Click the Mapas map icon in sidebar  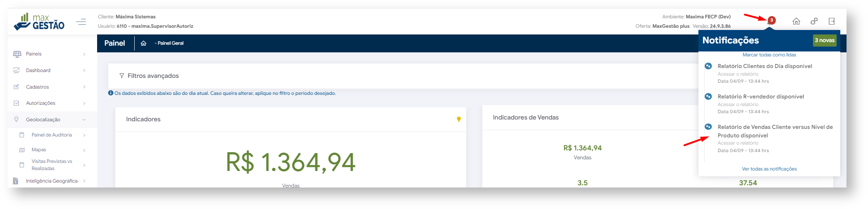coord(22,150)
